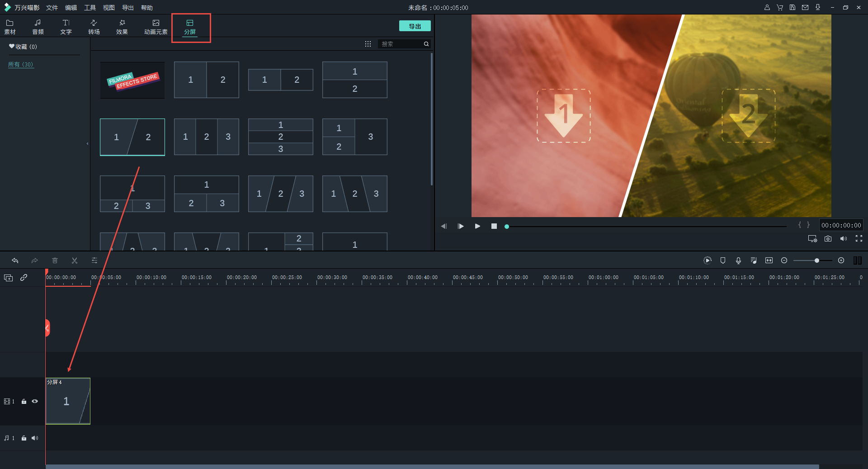Open the 效果 effects tab
This screenshot has height=469, width=868.
click(x=122, y=27)
